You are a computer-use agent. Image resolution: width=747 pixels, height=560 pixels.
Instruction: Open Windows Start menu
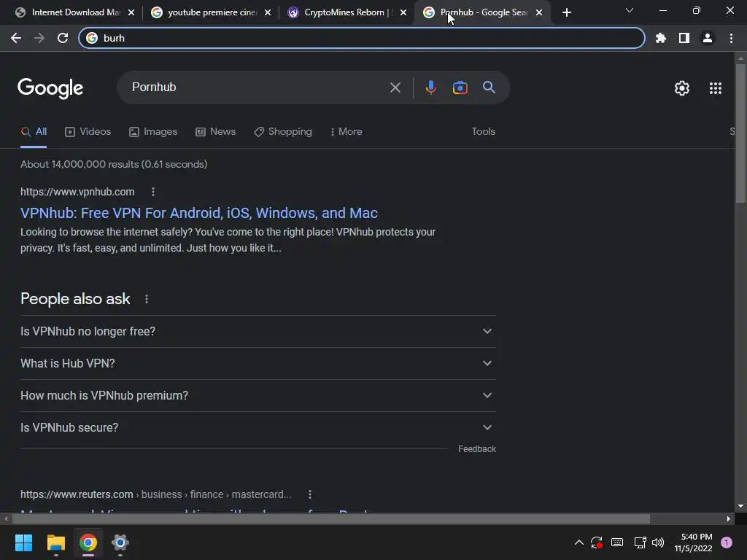click(23, 542)
